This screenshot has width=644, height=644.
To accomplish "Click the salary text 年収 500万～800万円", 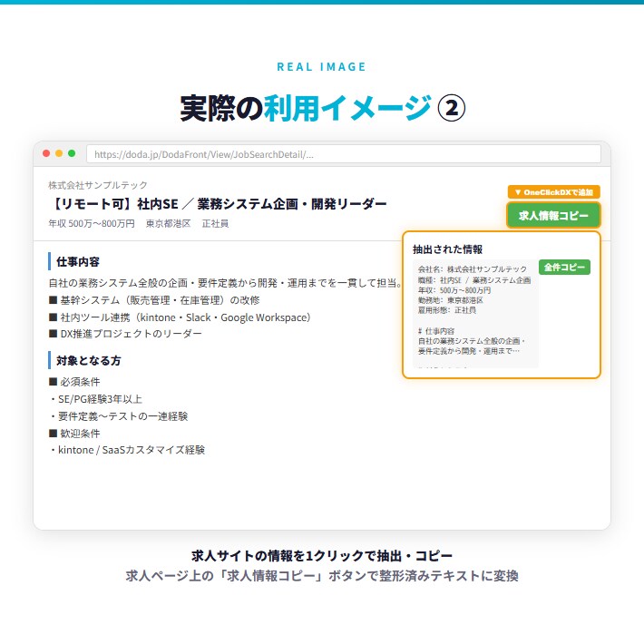I will pyautogui.click(x=92, y=223).
